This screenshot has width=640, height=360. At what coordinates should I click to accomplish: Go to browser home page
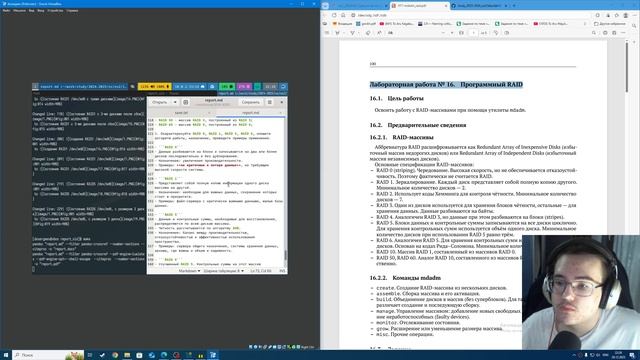pyautogui.click(x=343, y=15)
